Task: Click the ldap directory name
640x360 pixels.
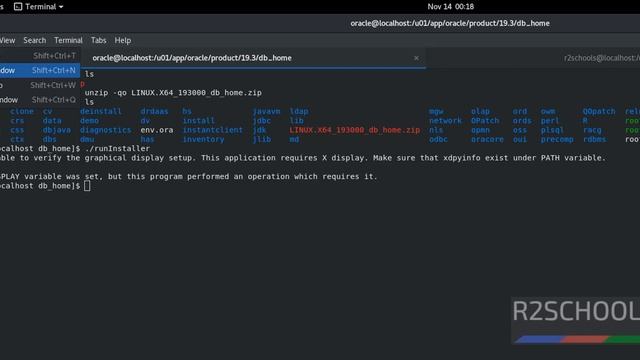Action: click(299, 111)
